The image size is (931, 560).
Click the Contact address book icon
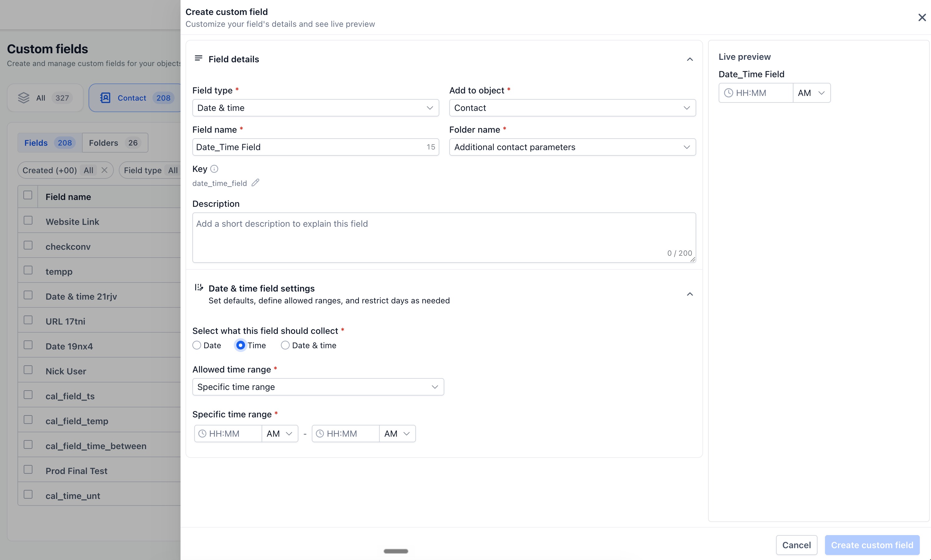tap(105, 98)
